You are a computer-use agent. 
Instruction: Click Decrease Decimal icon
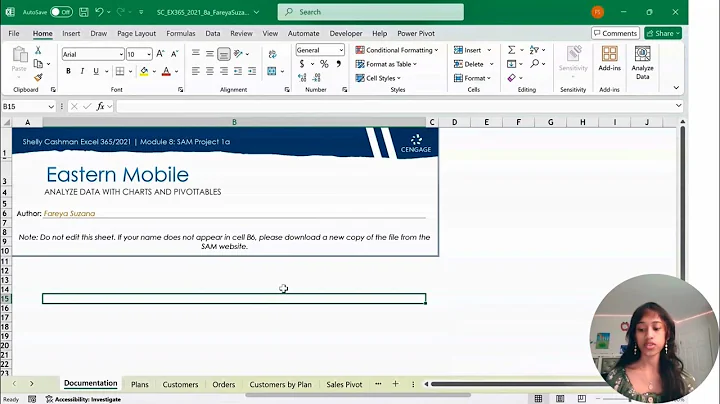(x=316, y=78)
